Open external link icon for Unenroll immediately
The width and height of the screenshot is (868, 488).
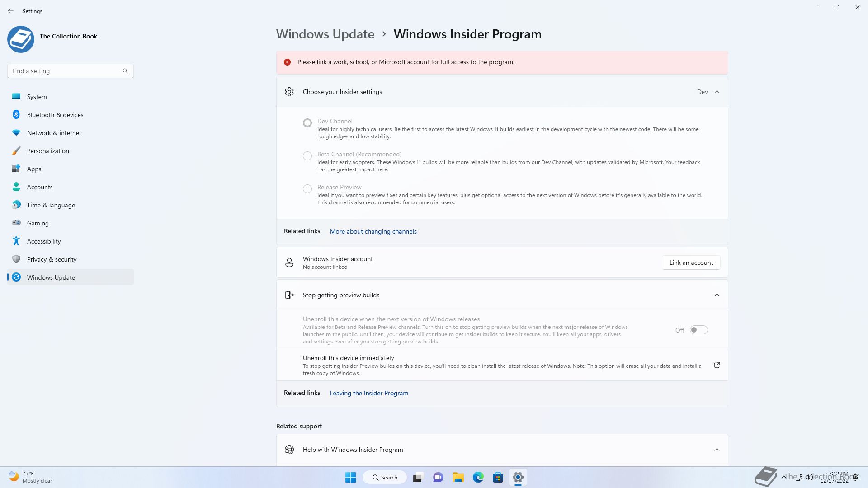pos(717,365)
